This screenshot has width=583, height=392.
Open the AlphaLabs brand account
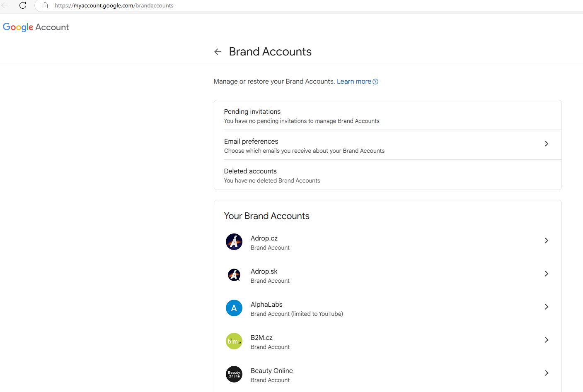click(x=388, y=308)
